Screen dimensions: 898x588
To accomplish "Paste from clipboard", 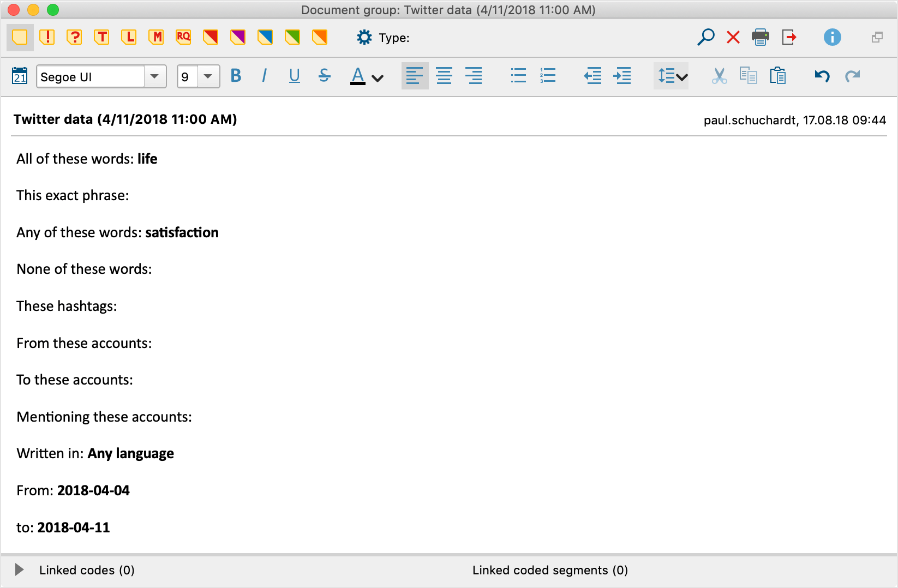I will (x=778, y=76).
